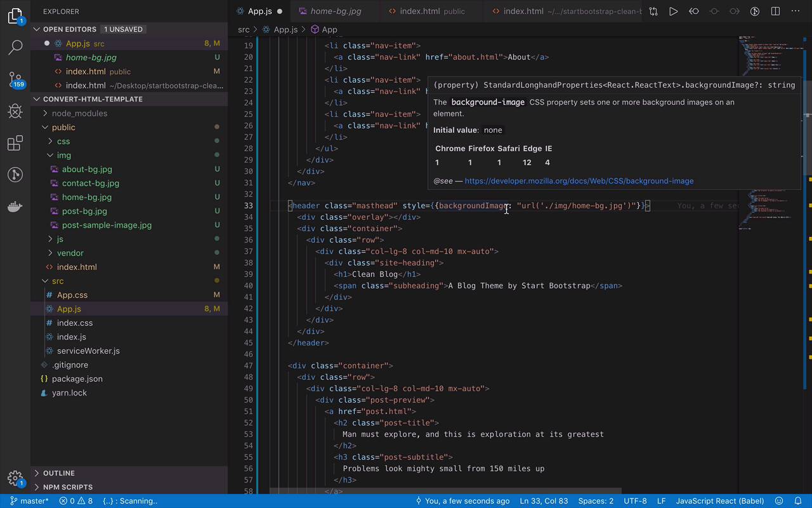Open Source Control view with 159 changes
Image resolution: width=812 pixels, height=508 pixels.
(15, 79)
